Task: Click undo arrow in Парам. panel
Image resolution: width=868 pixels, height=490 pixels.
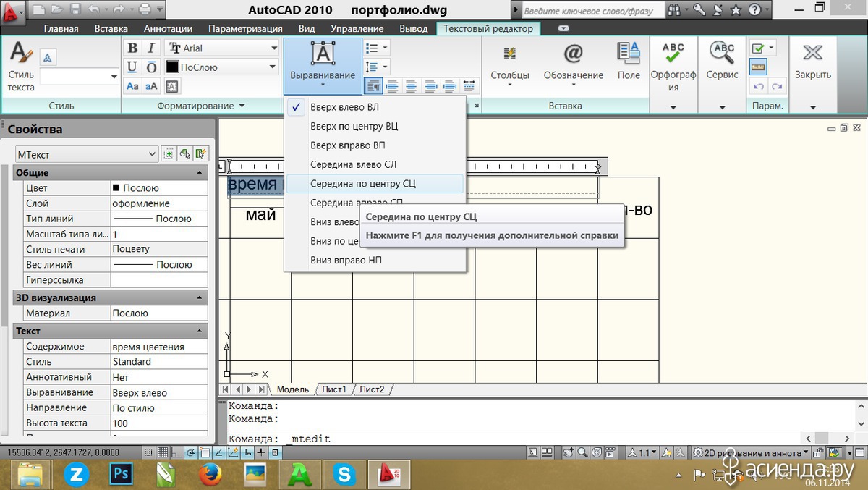Action: (758, 86)
